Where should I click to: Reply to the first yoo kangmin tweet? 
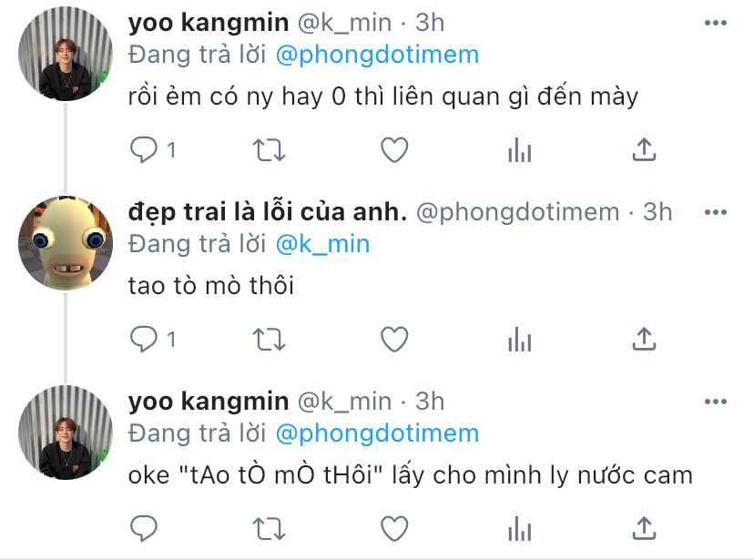[144, 149]
